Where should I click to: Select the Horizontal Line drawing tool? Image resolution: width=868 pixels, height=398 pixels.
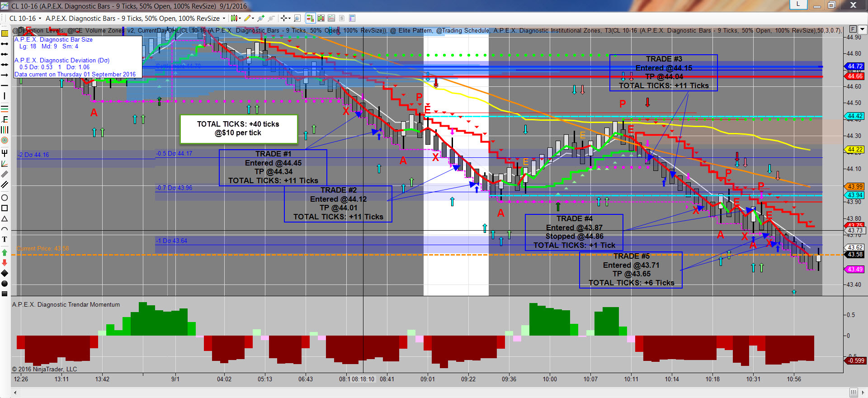point(5,85)
